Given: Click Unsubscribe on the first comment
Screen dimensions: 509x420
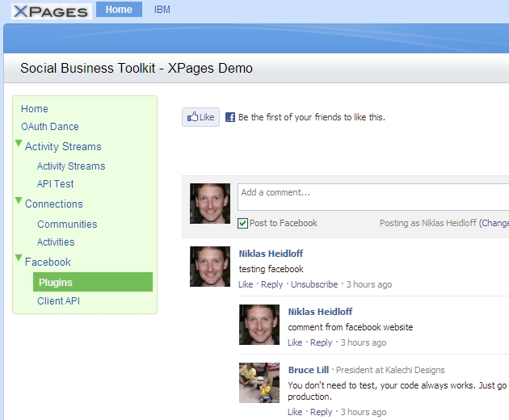Looking at the screenshot, I should 314,284.
